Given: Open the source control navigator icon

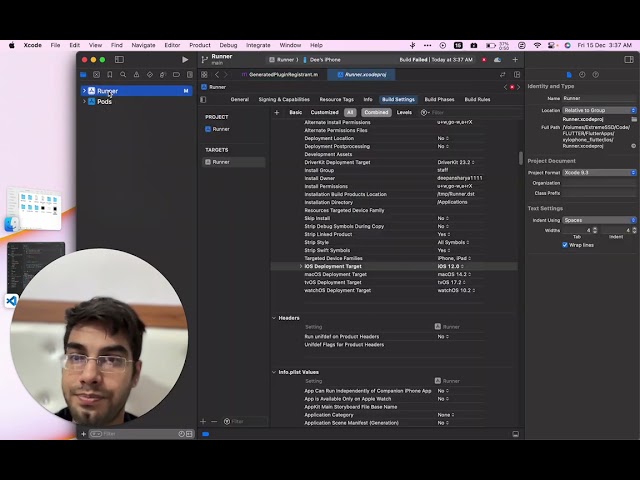Looking at the screenshot, I should point(96,75).
